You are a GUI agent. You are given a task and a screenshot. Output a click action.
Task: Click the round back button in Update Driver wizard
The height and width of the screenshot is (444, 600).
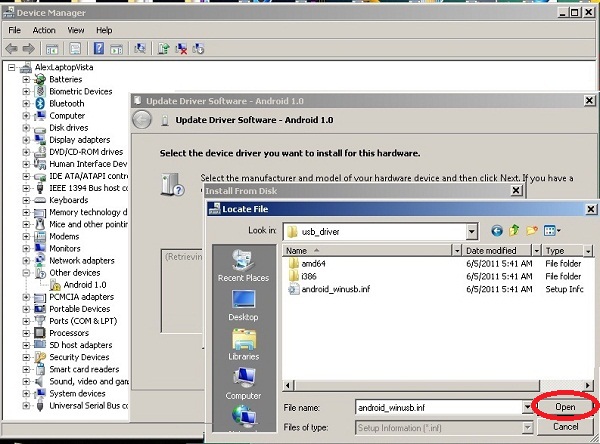coord(142,120)
